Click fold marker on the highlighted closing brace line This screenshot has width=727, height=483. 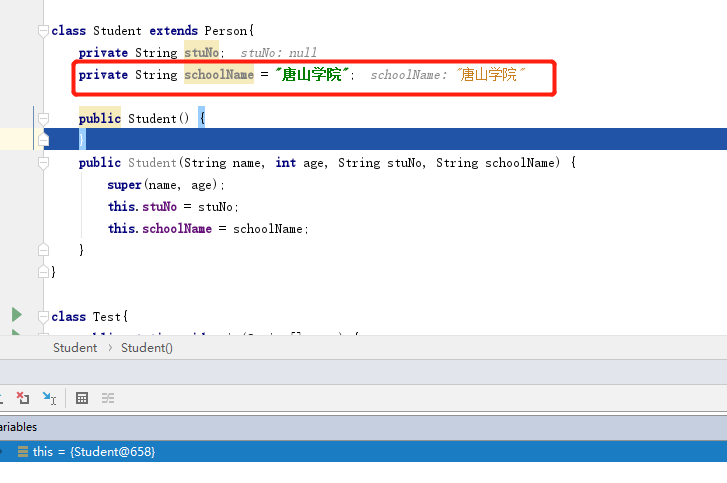43,139
